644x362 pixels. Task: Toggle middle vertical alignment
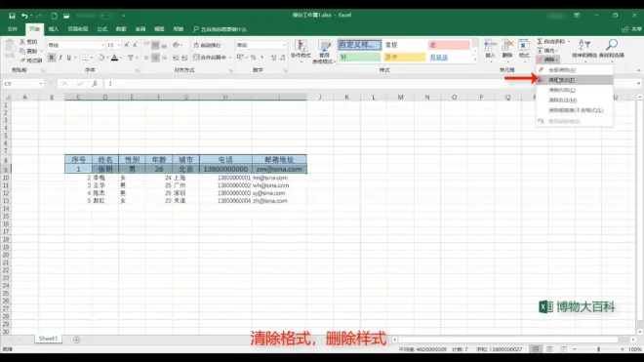click(x=155, y=45)
